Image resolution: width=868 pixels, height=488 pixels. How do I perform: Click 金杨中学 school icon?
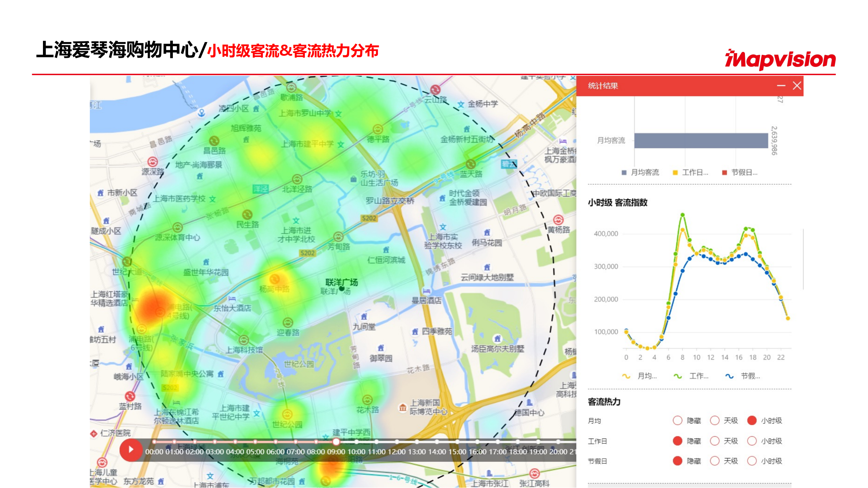point(461,104)
